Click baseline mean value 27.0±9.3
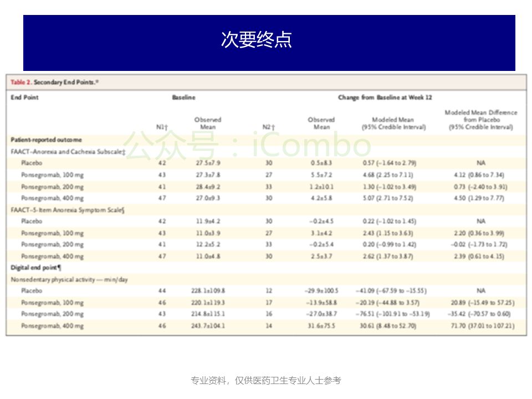 coord(208,198)
